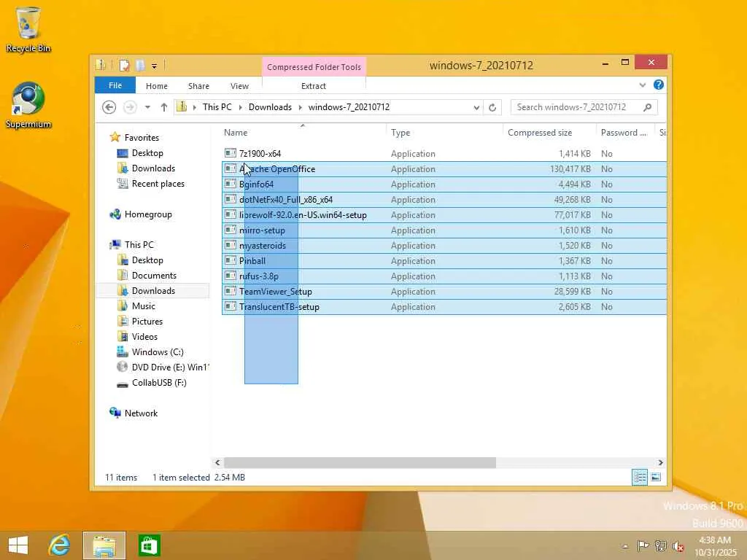Image resolution: width=747 pixels, height=560 pixels.
Task: Refresh the current folder view
Action: tap(492, 107)
